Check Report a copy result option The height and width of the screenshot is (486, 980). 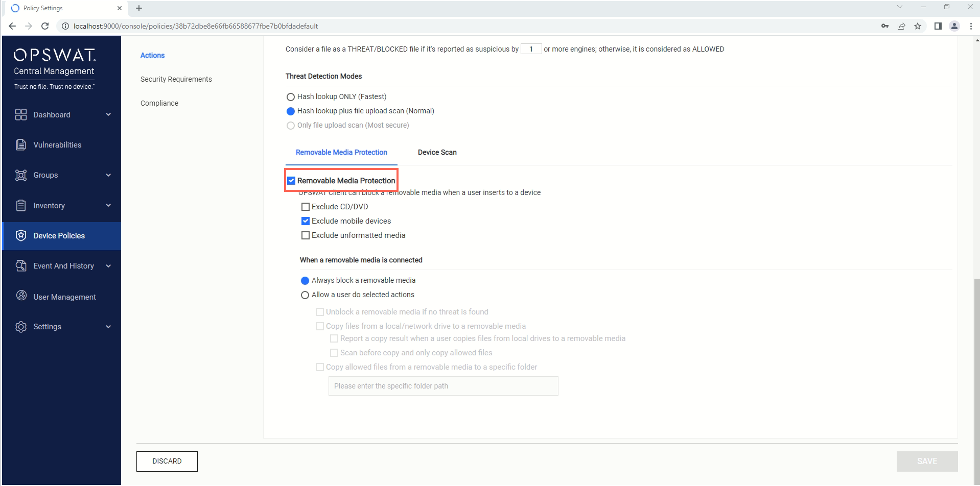point(334,338)
